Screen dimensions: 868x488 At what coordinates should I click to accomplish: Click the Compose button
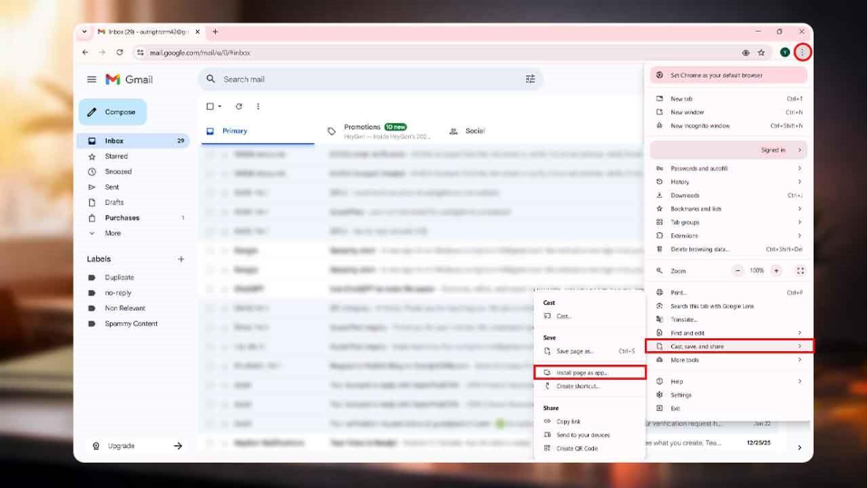[x=112, y=112]
